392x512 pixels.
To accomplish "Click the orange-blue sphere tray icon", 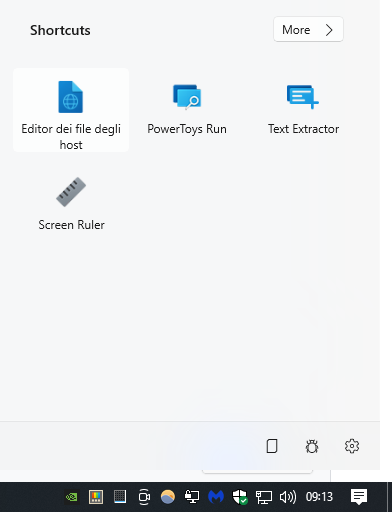I will (168, 497).
